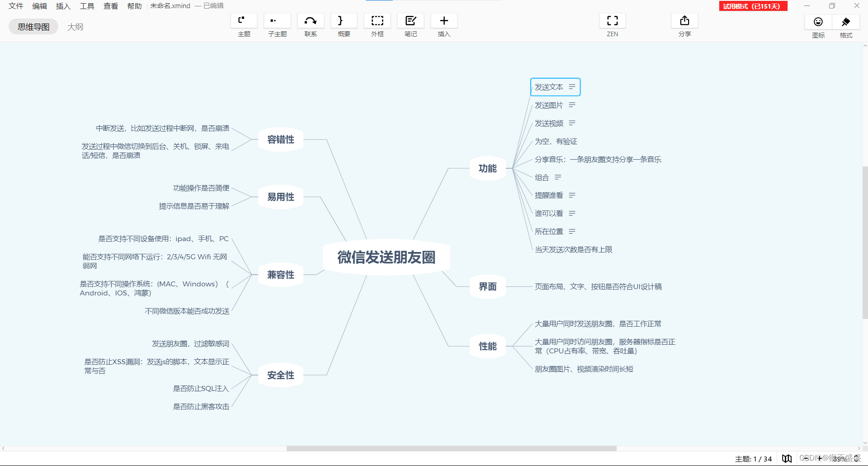
Task: Select the 易用性 branch topic
Action: (281, 197)
